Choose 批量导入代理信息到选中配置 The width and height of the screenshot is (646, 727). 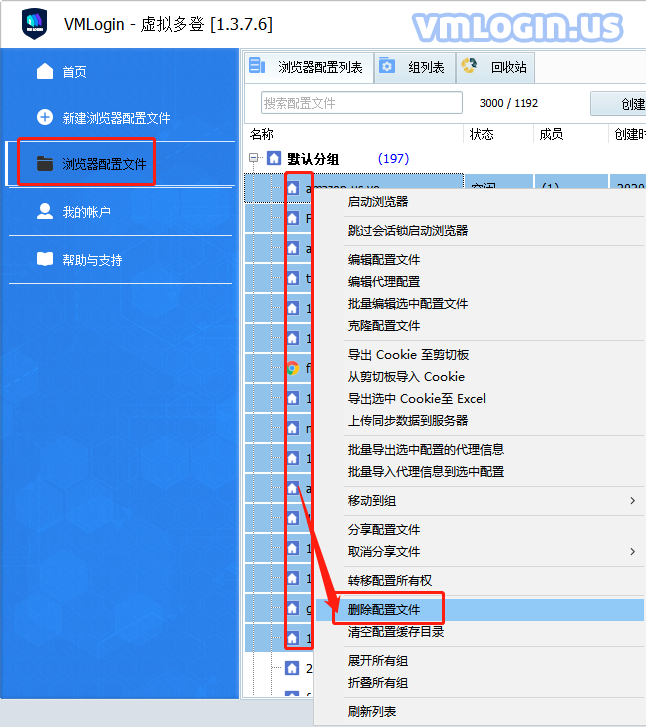[x=426, y=472]
